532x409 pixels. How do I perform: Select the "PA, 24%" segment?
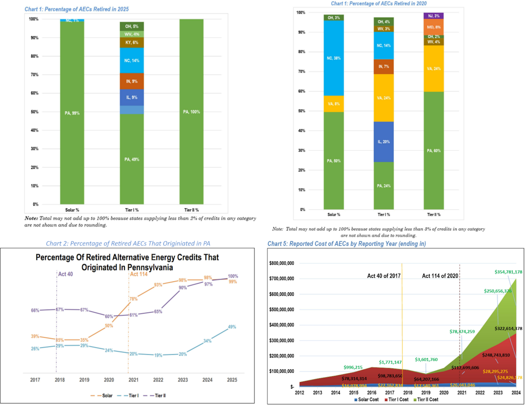click(x=384, y=186)
